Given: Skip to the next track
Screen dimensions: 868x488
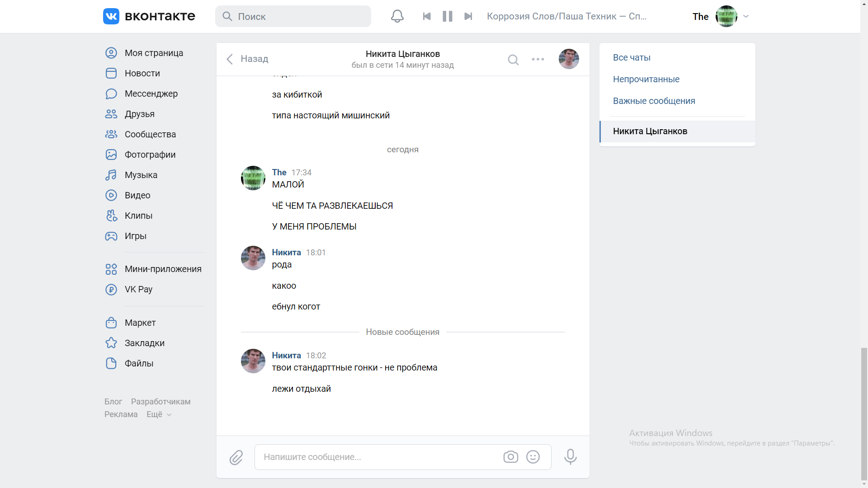Looking at the screenshot, I should (468, 16).
